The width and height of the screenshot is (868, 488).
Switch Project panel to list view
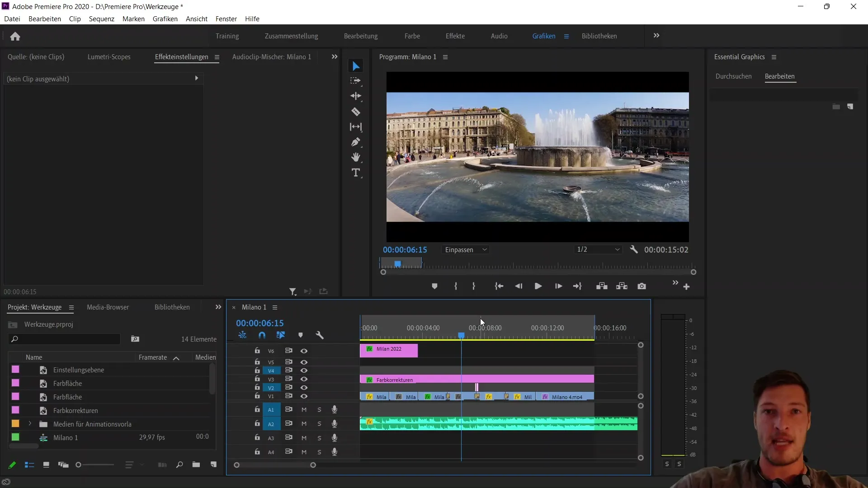point(29,465)
